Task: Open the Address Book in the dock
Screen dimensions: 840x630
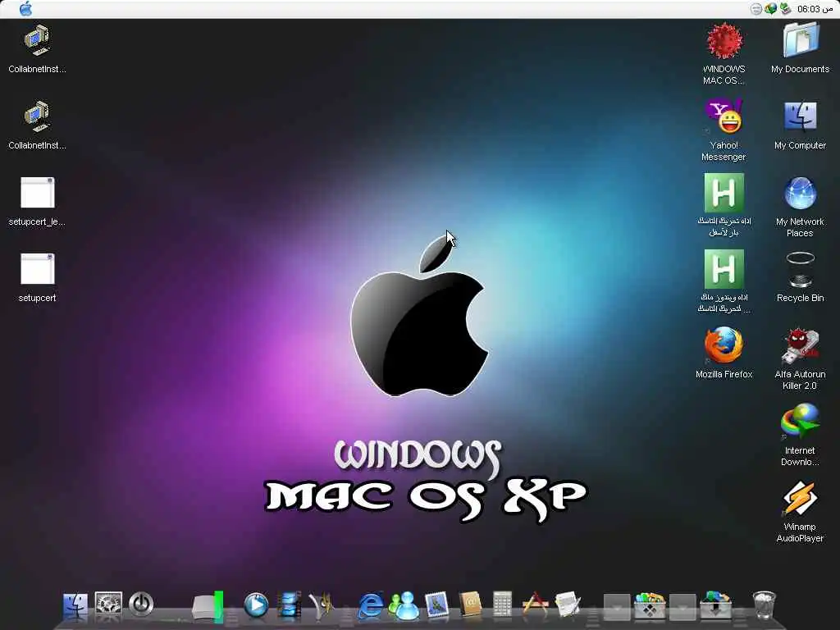Action: 470,605
